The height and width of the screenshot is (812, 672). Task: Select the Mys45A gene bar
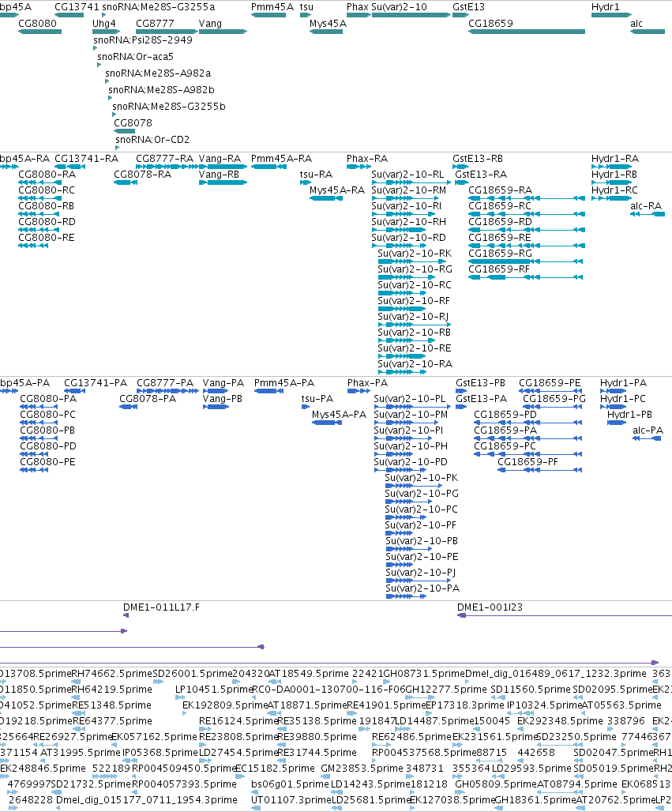[x=326, y=32]
